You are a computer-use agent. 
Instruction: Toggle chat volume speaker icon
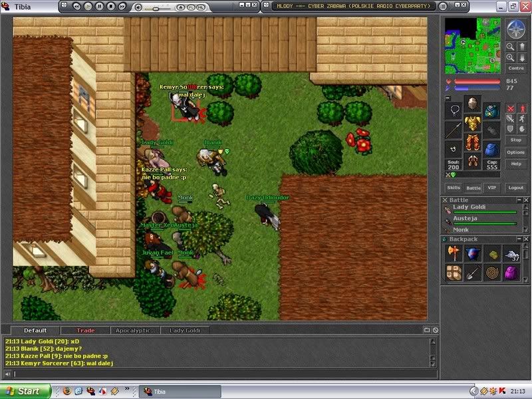point(7,374)
